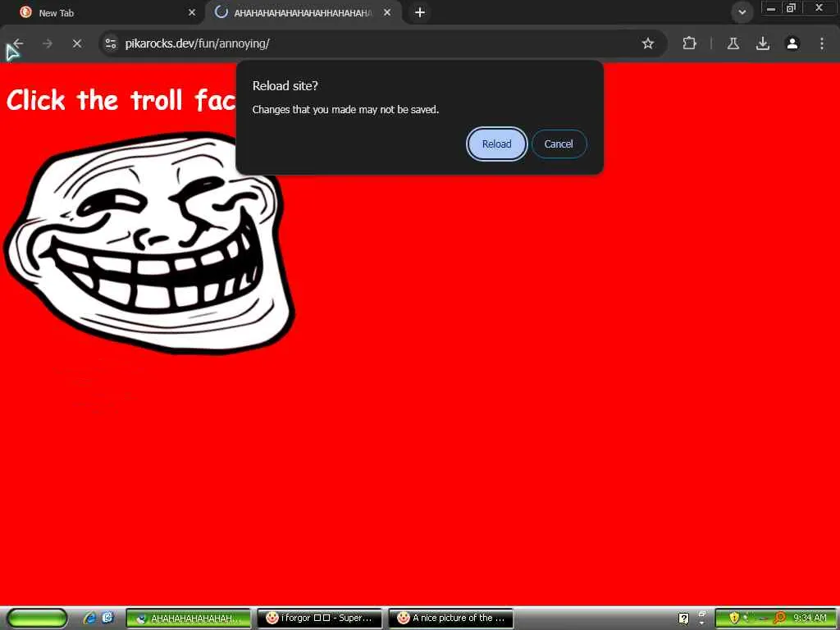Screen dimensions: 840x630
Task: Click the help question mark tray icon
Action: [683, 619]
